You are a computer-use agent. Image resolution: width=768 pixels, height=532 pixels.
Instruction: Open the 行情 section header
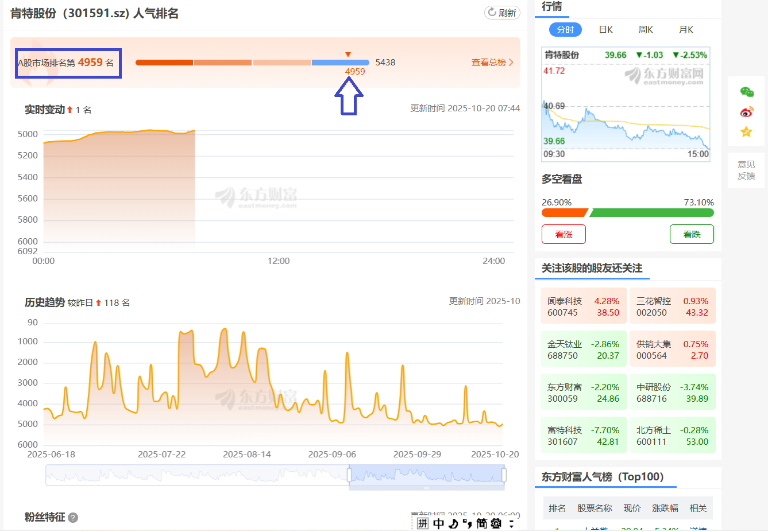(x=552, y=6)
